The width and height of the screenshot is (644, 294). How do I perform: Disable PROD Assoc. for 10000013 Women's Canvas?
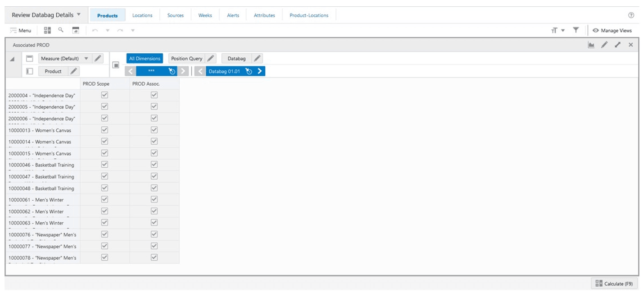[154, 130]
